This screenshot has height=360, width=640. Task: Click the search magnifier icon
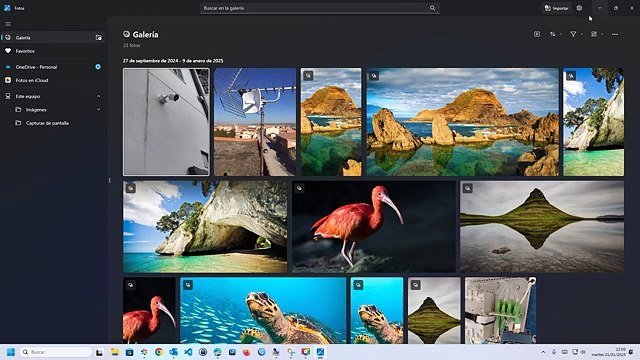point(432,8)
